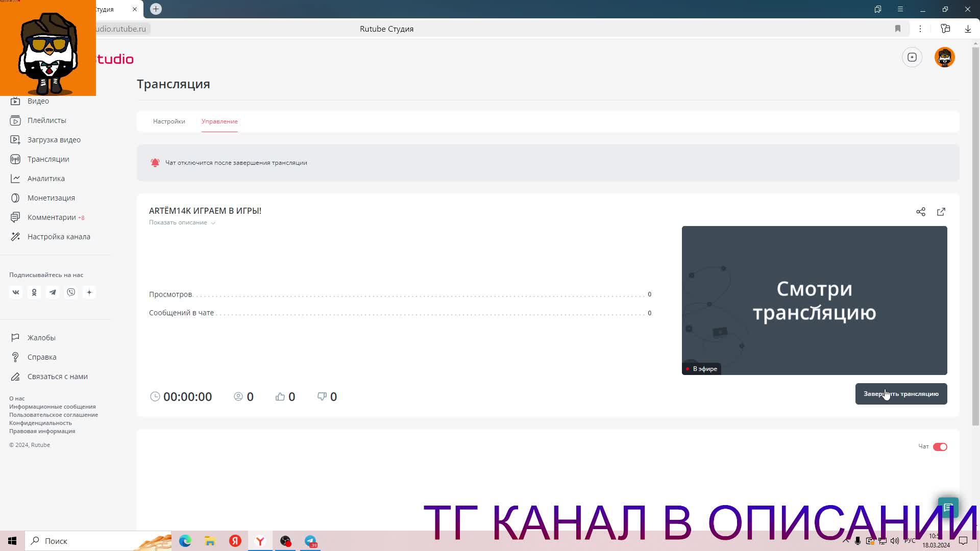Click the taskbar Поиск search box
This screenshot has height=551, width=980.
point(99,541)
